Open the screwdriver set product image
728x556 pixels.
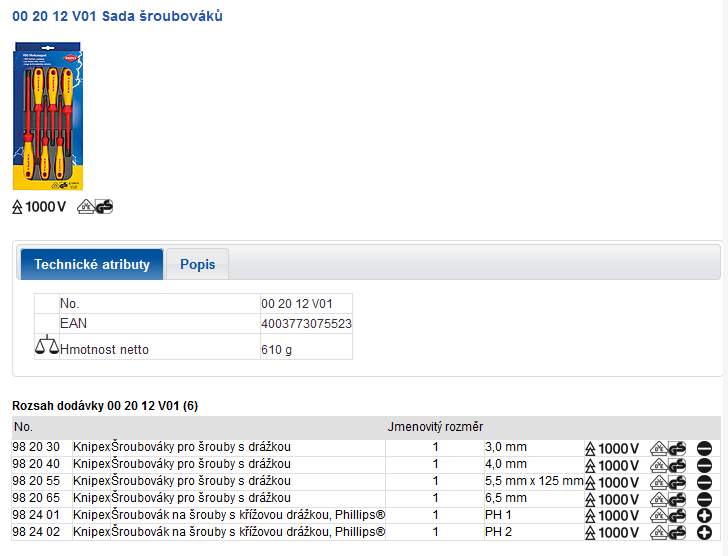pos(48,116)
